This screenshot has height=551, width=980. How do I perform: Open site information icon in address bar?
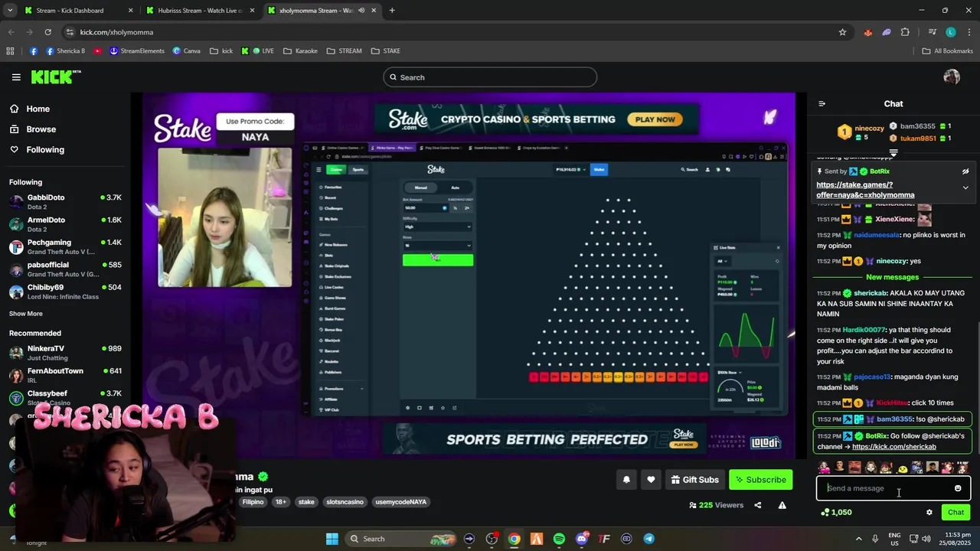(x=70, y=32)
